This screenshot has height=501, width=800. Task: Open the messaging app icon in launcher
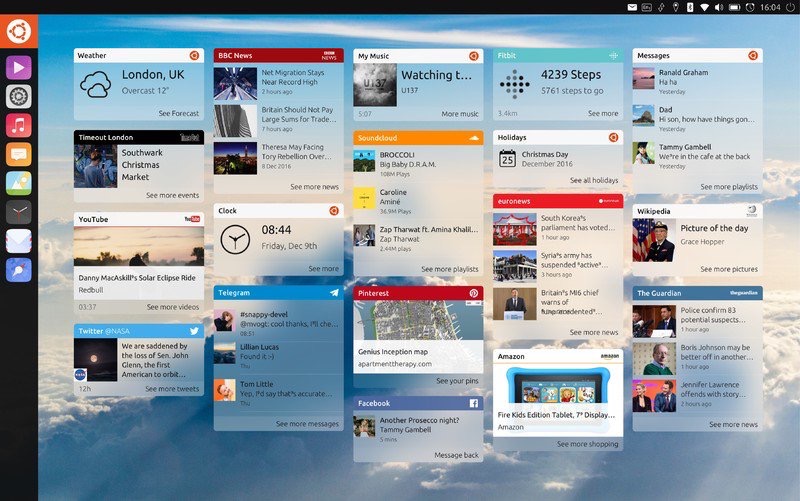(x=19, y=154)
